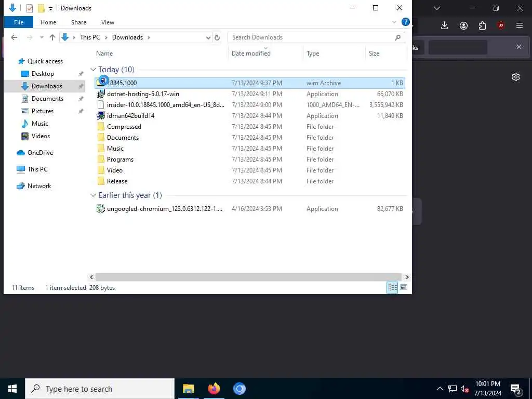Open Pictures in the navigation pane
Screen dimensions: 532x399
coord(43,111)
